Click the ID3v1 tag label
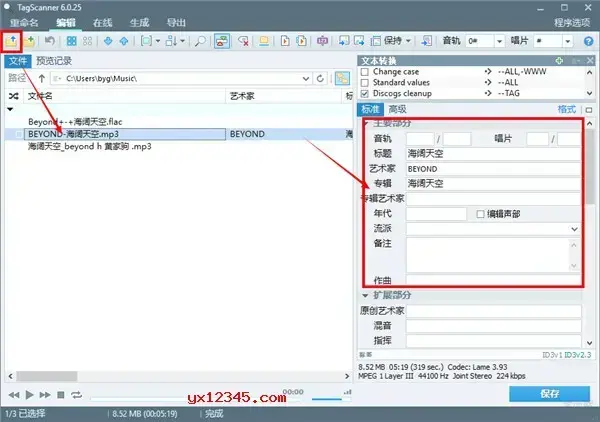Image resolution: width=600 pixels, height=422 pixels. 552,355
